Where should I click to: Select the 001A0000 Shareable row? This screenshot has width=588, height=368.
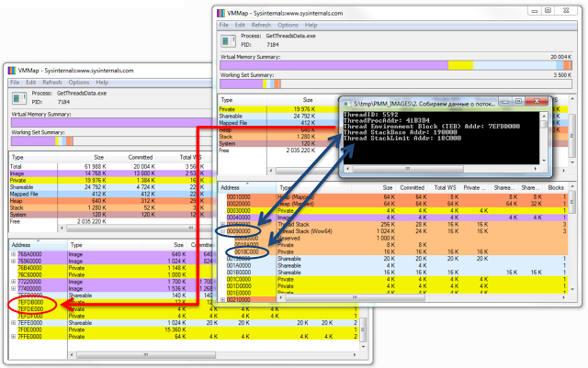click(393, 265)
